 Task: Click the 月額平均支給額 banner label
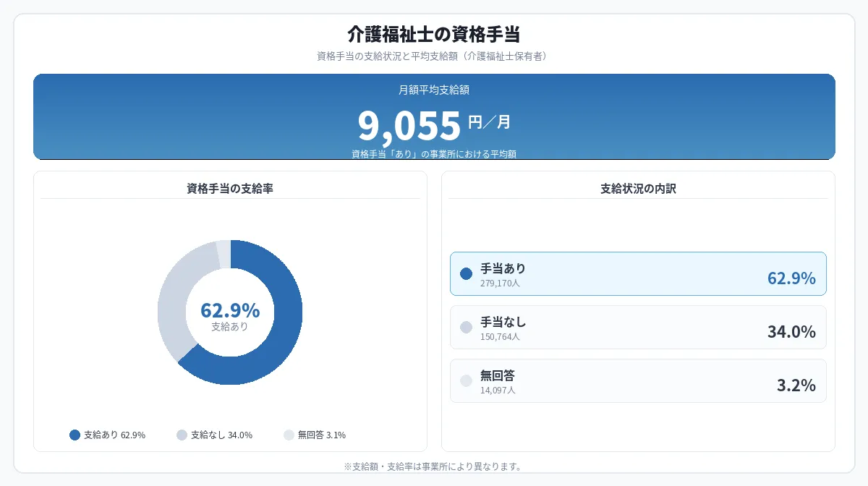click(x=434, y=90)
